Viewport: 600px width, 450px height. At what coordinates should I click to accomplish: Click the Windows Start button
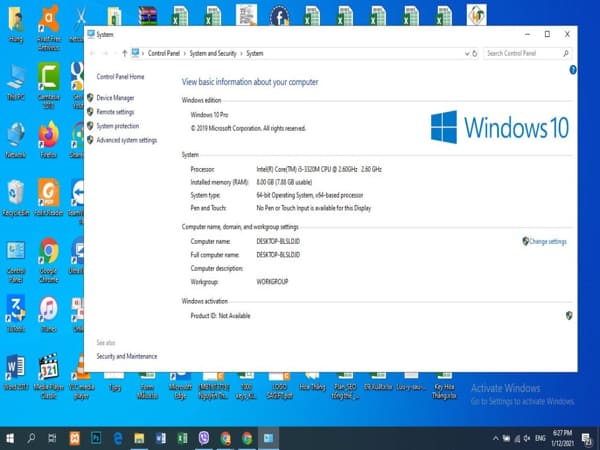pos(11,438)
